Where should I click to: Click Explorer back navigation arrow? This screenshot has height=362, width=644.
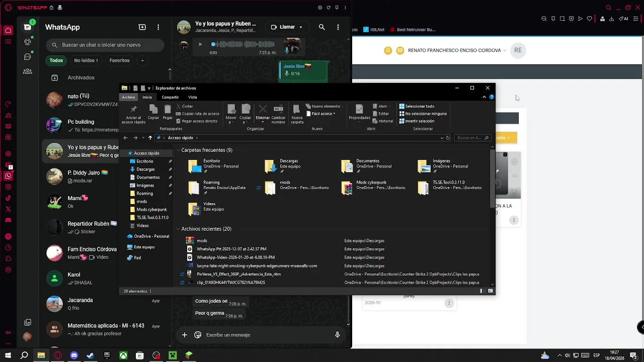pyautogui.click(x=125, y=138)
